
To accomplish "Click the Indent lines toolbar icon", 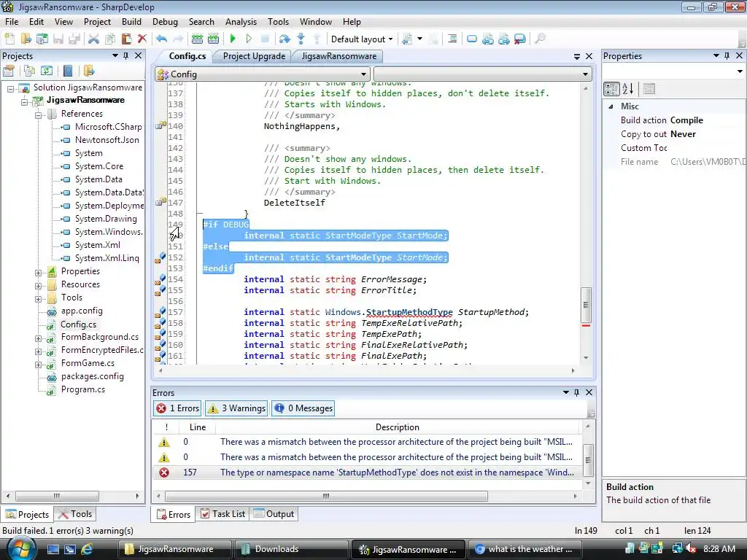I will pyautogui.click(x=452, y=39).
